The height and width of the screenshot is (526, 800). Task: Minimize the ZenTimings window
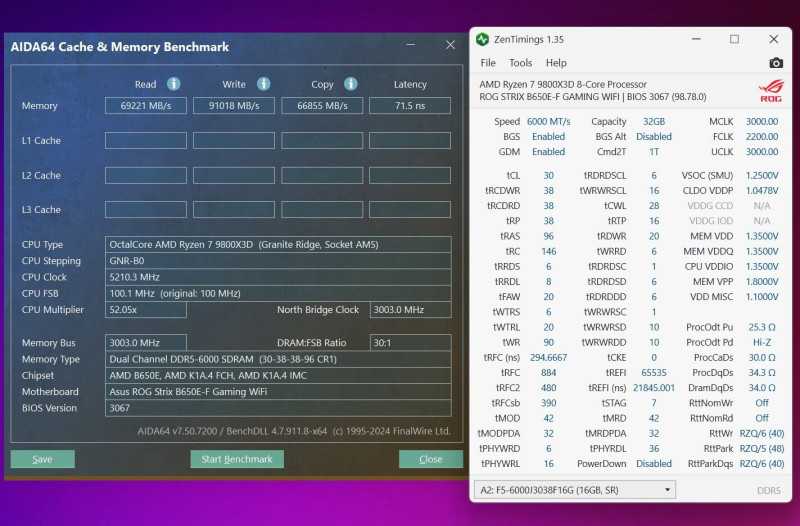696,39
